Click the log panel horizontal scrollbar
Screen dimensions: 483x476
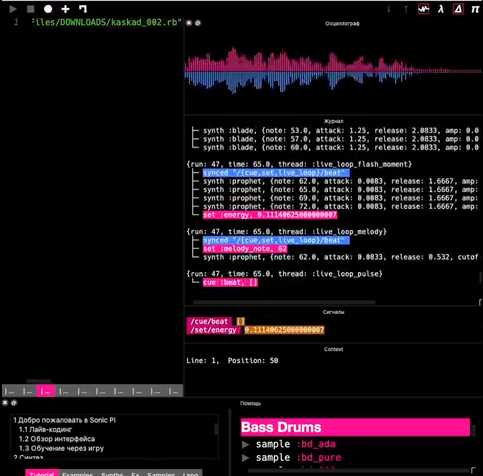pyautogui.click(x=284, y=302)
